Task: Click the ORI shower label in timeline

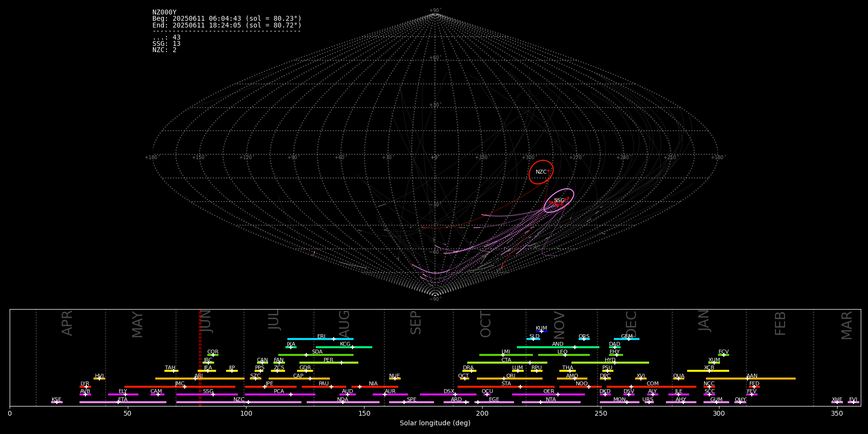Action: pos(511,376)
